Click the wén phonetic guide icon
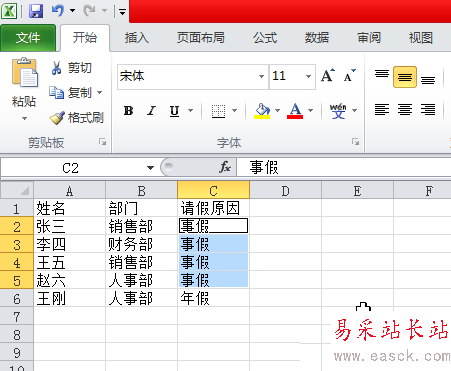 click(x=338, y=111)
